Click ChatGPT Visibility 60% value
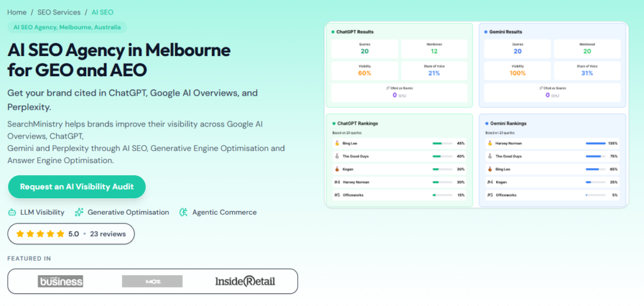Screen dimensions: 644x306 [x=365, y=73]
